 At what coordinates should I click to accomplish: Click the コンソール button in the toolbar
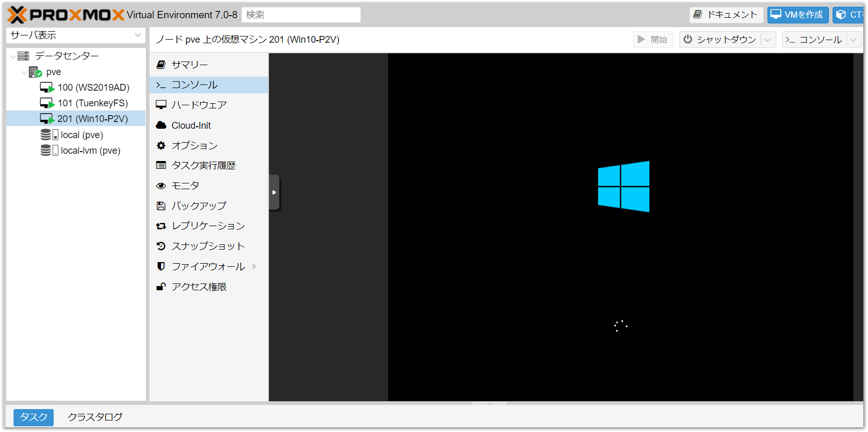click(x=814, y=40)
